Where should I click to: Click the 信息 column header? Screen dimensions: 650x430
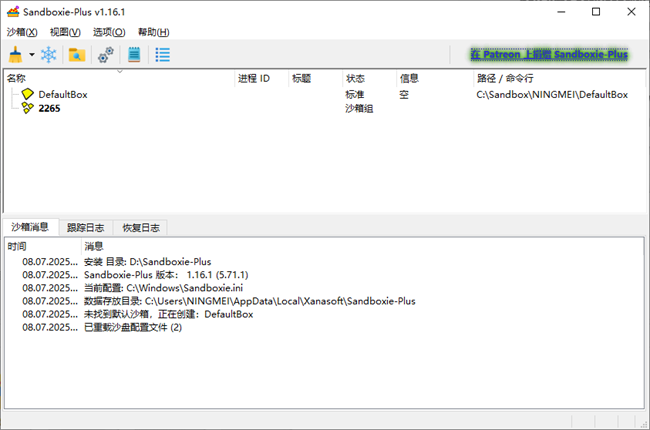click(x=435, y=78)
